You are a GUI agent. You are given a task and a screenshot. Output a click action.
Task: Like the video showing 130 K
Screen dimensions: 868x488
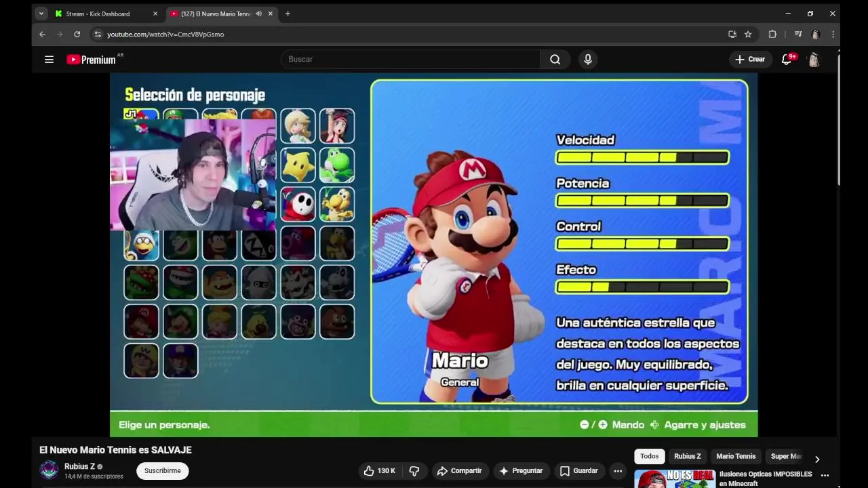pyautogui.click(x=380, y=470)
